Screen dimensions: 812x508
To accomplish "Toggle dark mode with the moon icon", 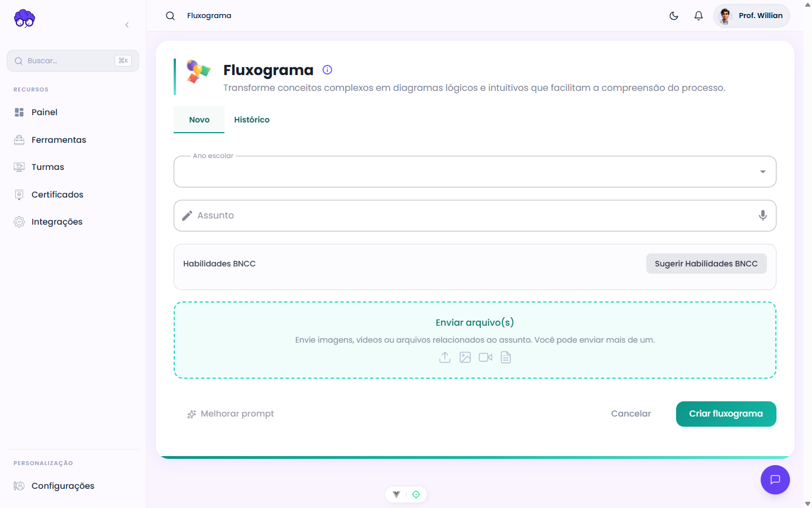I will point(674,16).
